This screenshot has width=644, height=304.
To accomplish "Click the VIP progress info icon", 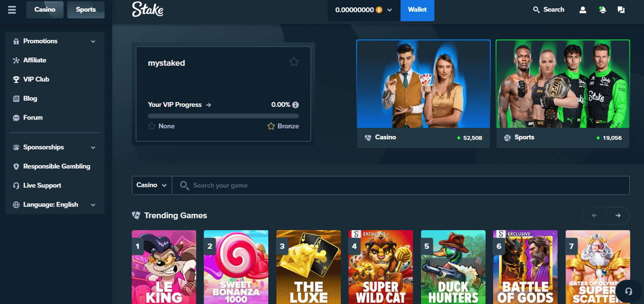I will point(296,105).
